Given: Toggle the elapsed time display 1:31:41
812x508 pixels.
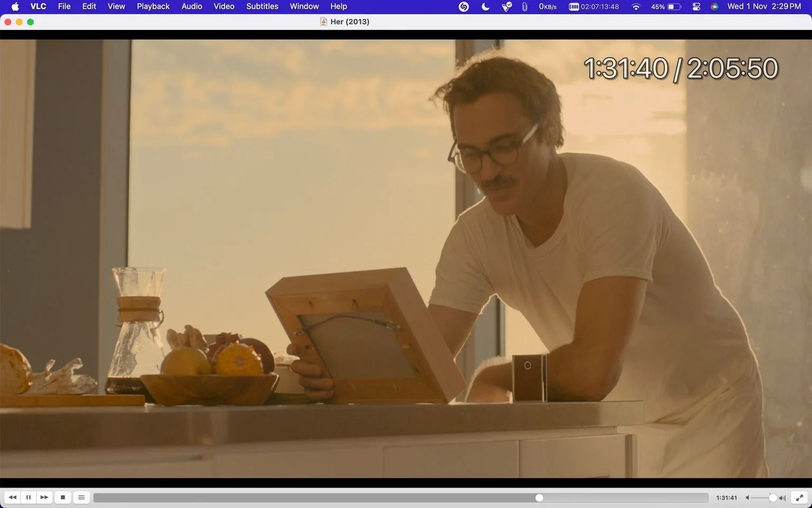Looking at the screenshot, I should click(x=726, y=498).
